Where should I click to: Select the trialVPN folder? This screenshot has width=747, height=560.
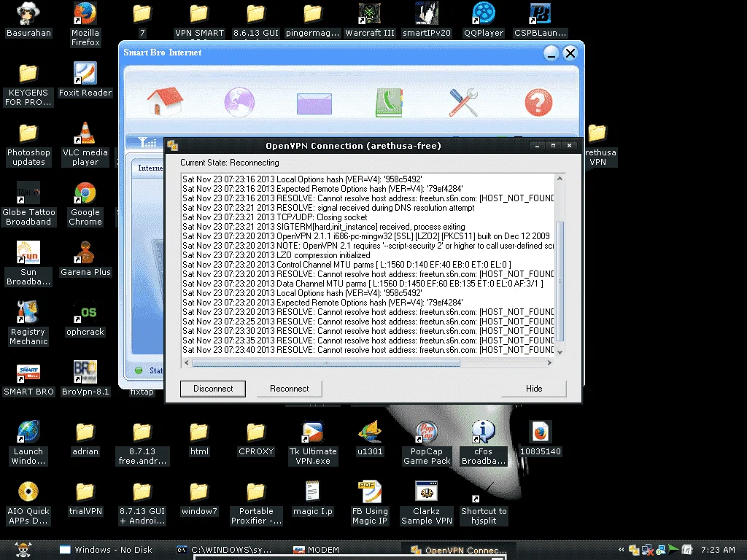[x=85, y=498]
